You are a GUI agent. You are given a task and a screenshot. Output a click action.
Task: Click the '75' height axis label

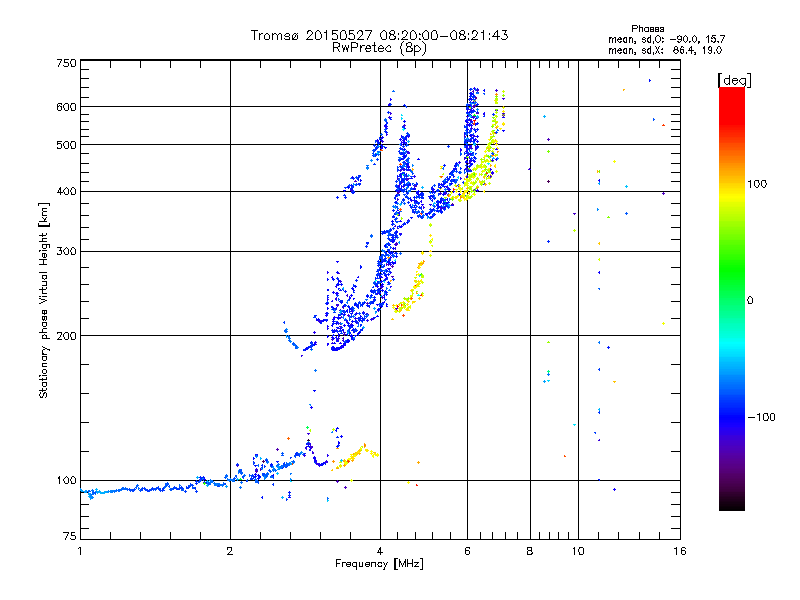(x=70, y=536)
